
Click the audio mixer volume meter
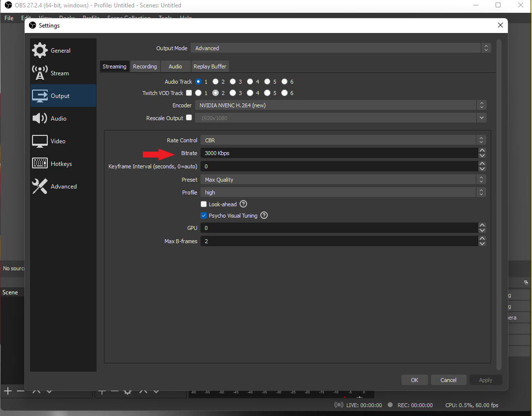(281, 394)
